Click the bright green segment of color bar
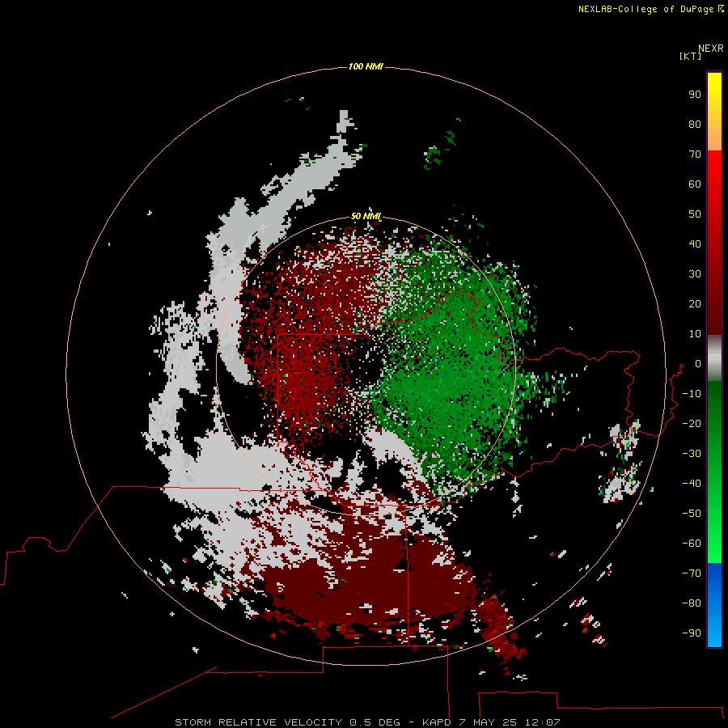 [714, 472]
